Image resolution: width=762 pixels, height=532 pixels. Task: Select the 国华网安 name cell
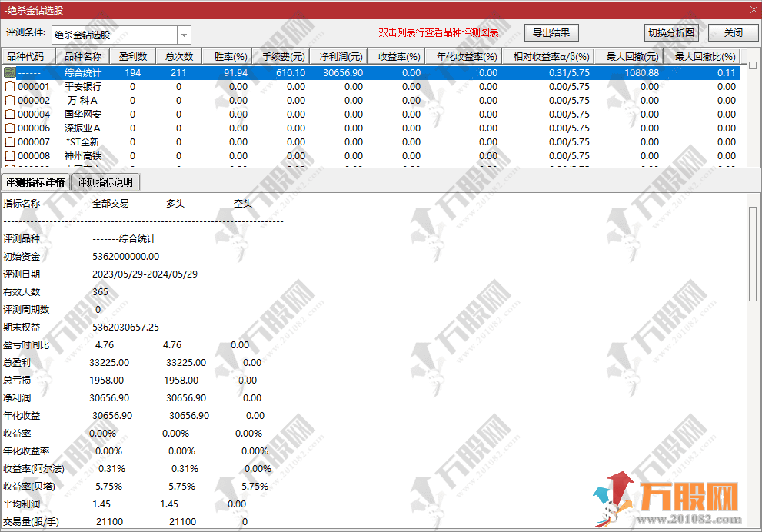83,115
